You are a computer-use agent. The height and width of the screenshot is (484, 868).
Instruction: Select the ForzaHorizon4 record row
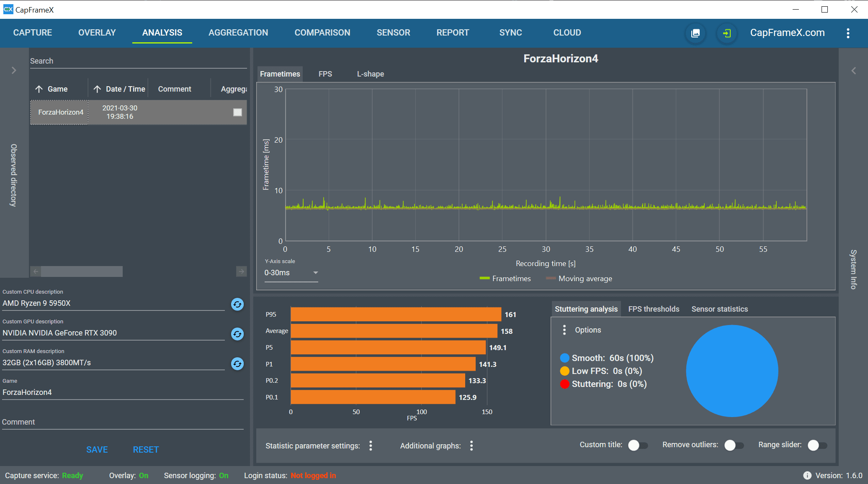(138, 112)
